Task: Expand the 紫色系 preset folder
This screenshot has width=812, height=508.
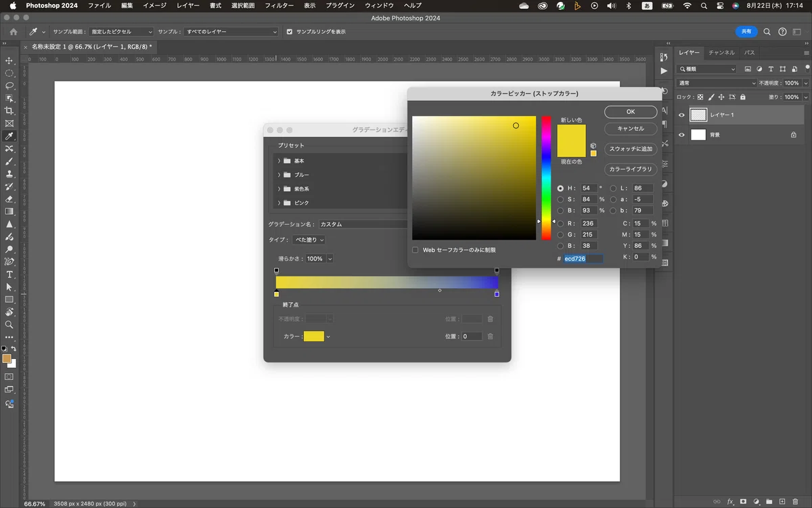Action: (279, 188)
